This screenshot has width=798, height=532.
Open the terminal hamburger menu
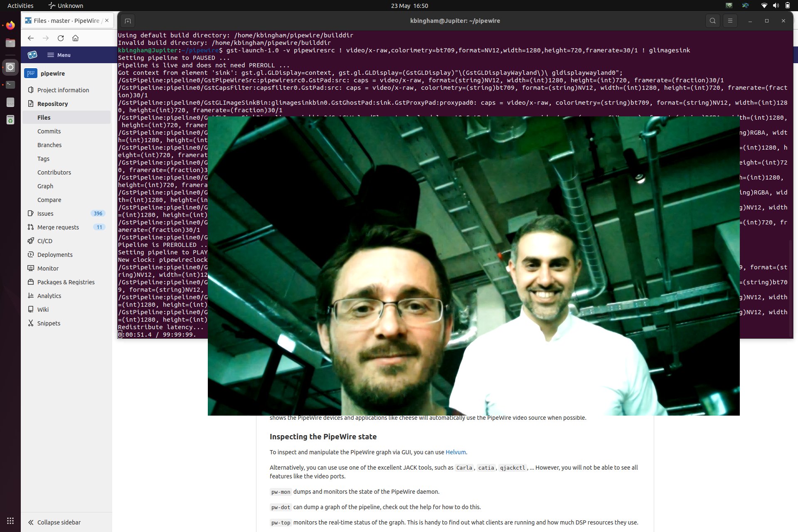click(730, 21)
